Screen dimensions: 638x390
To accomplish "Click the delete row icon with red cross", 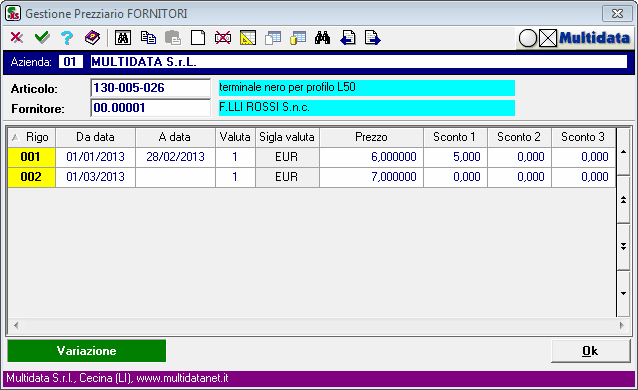I will [x=223, y=38].
